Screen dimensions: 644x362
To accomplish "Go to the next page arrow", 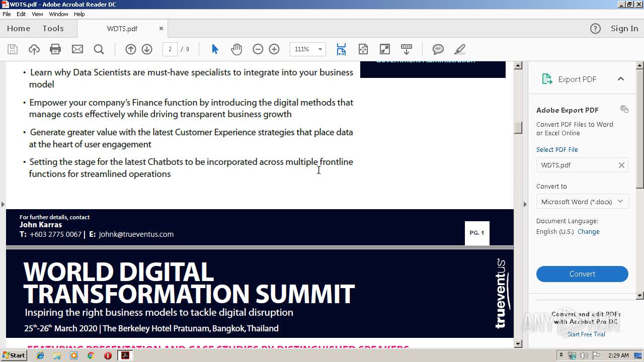I will click(147, 49).
